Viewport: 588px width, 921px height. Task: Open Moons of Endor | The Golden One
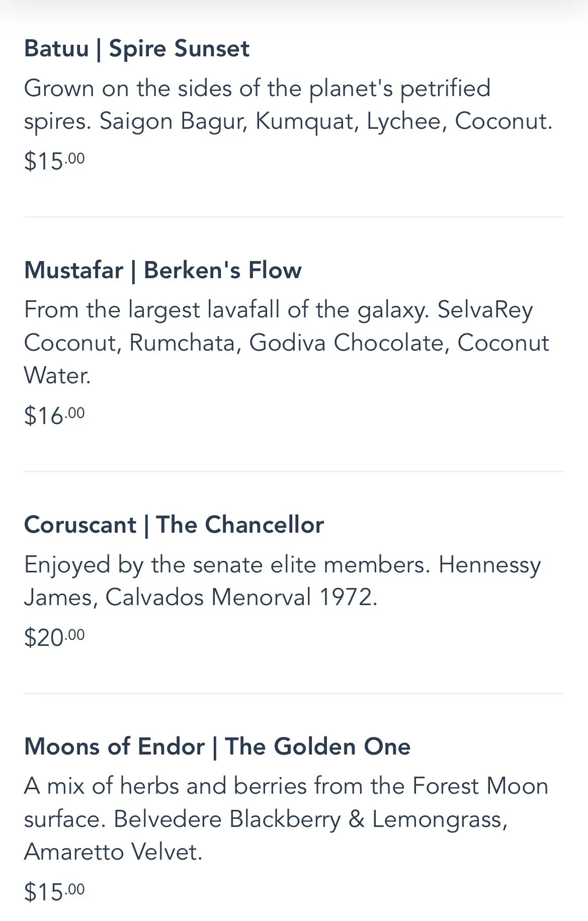(217, 746)
